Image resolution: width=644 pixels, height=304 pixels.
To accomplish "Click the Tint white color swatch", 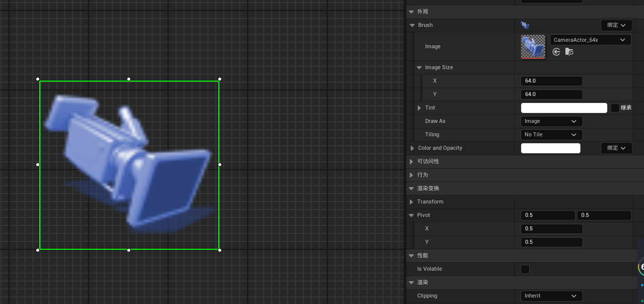I will coord(564,108).
